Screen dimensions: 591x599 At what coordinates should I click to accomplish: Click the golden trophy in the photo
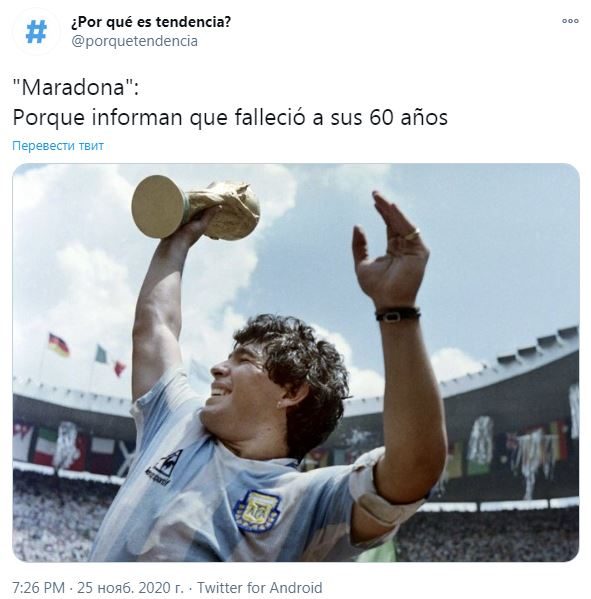point(196,207)
